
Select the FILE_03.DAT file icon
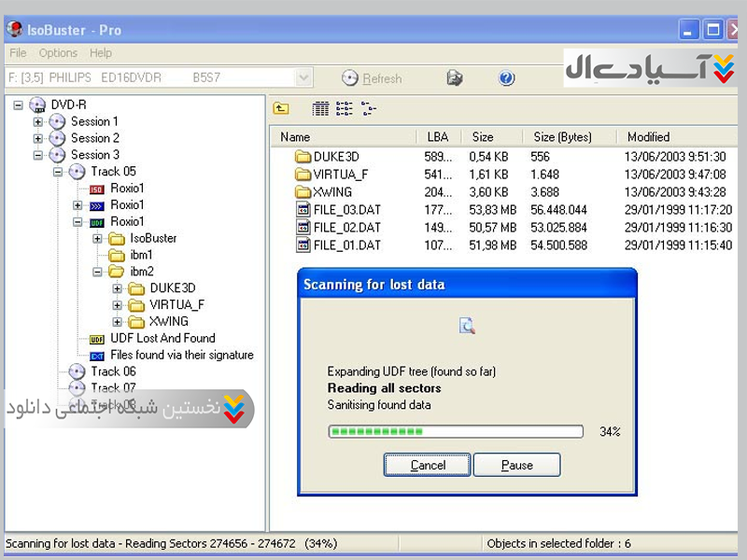(x=303, y=210)
